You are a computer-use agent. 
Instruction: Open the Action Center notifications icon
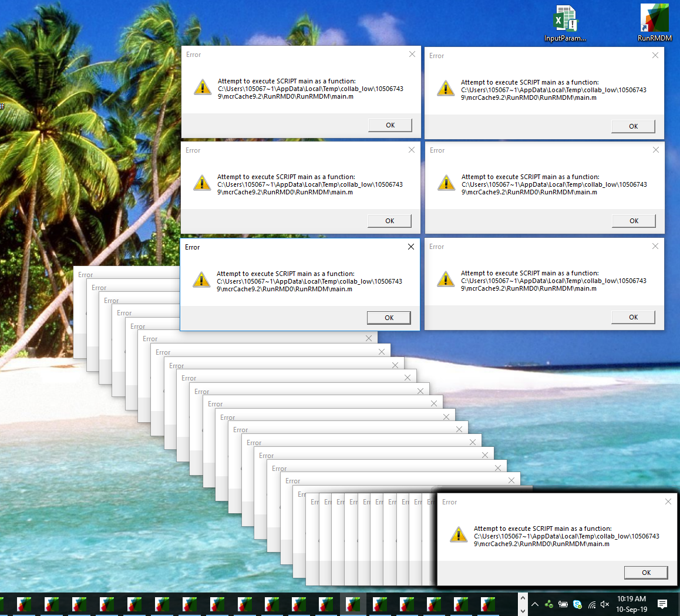click(x=662, y=604)
